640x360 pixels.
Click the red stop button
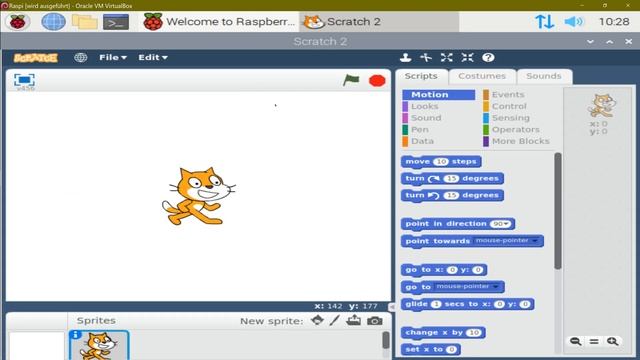[x=377, y=80]
